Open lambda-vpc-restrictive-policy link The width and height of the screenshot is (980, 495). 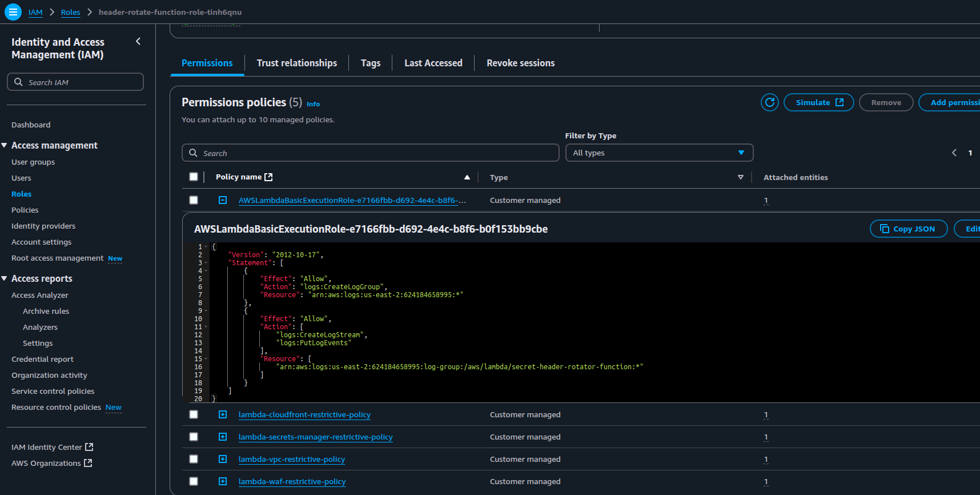pos(292,459)
